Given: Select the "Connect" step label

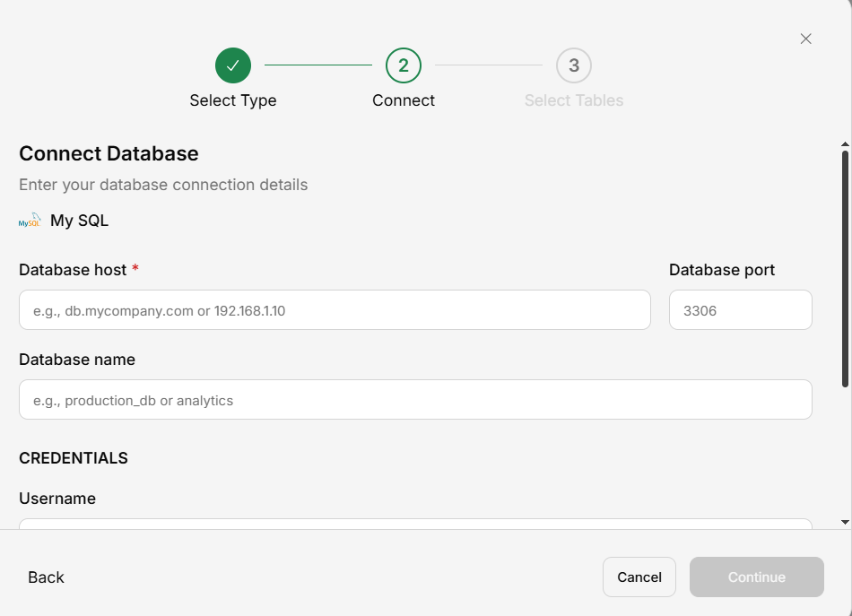Looking at the screenshot, I should 404,100.
